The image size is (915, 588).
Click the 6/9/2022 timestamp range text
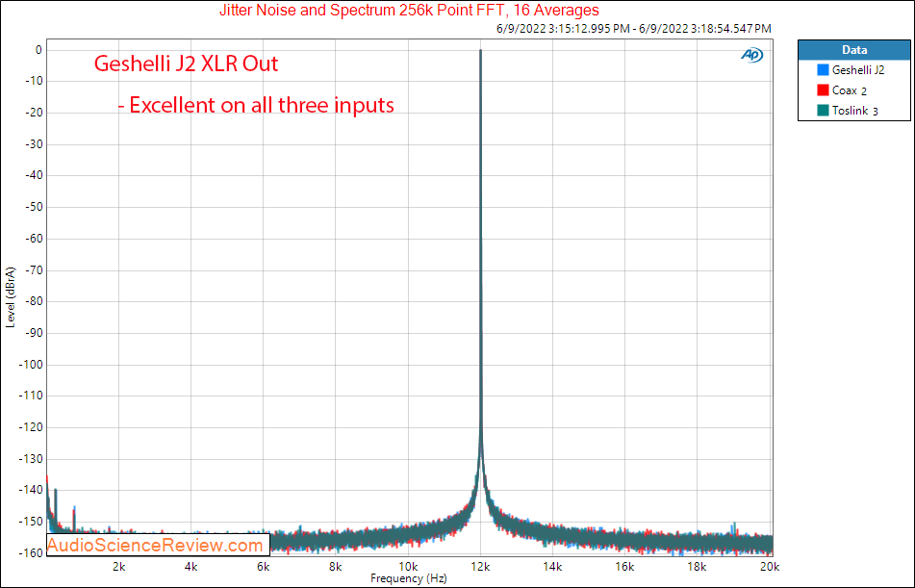[x=634, y=29]
